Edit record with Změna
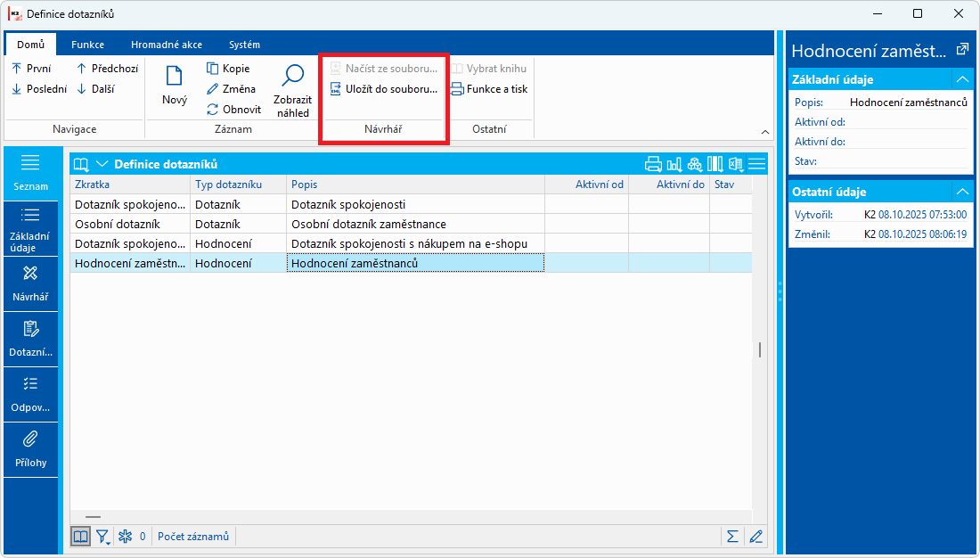The width and height of the screenshot is (980, 558). coord(231,89)
